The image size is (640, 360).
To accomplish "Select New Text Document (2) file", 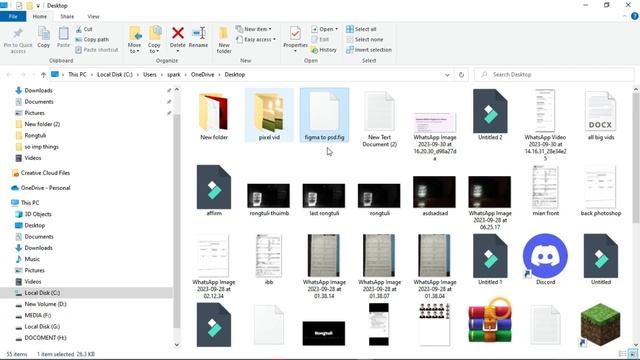I will [x=380, y=118].
